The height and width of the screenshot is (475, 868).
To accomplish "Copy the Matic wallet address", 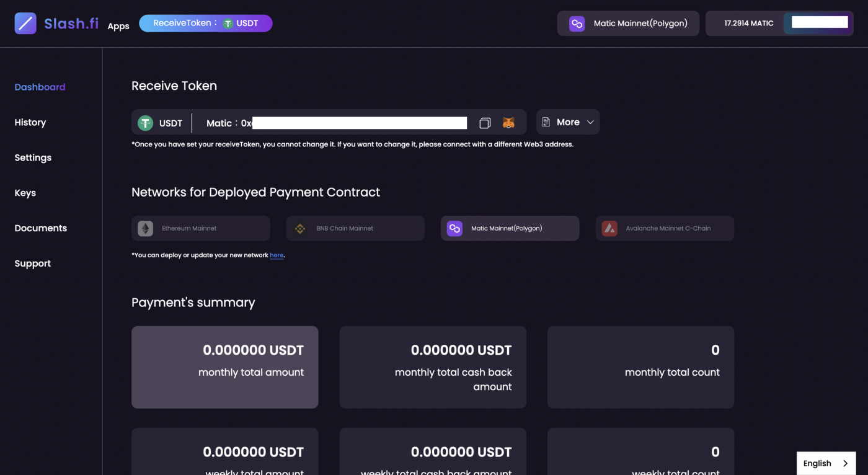I will [x=485, y=123].
